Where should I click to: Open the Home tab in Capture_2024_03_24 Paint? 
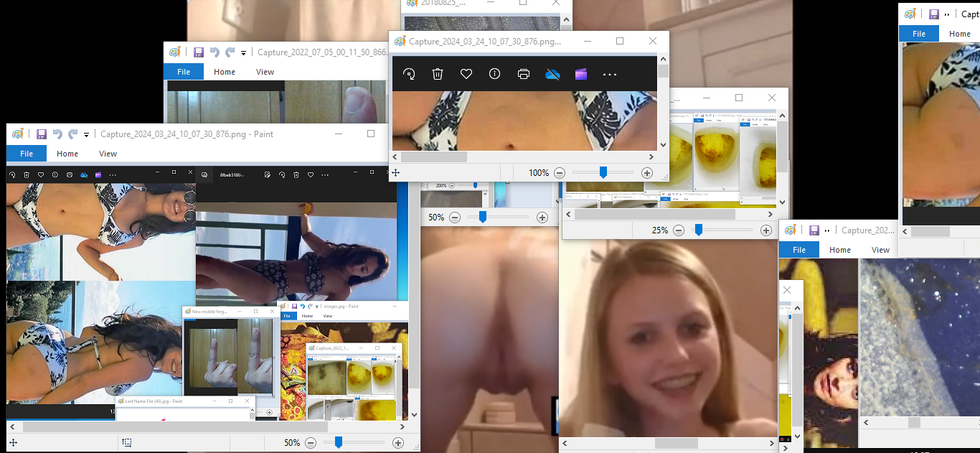click(67, 154)
